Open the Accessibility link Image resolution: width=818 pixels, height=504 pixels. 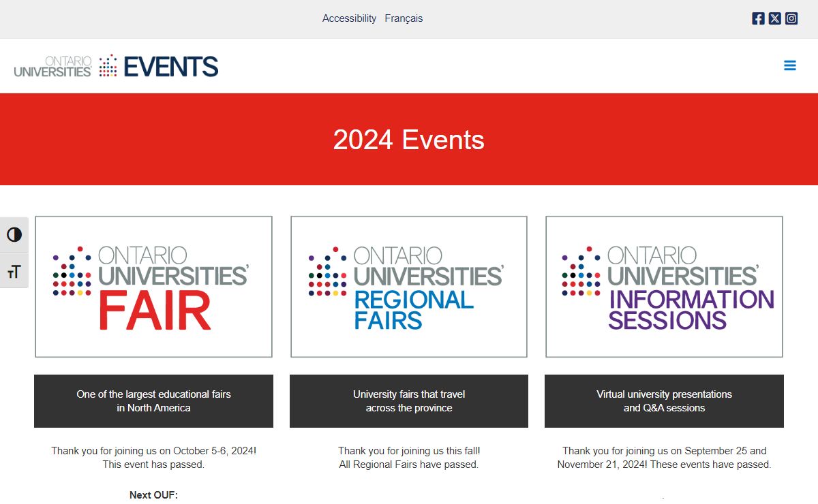coord(349,18)
